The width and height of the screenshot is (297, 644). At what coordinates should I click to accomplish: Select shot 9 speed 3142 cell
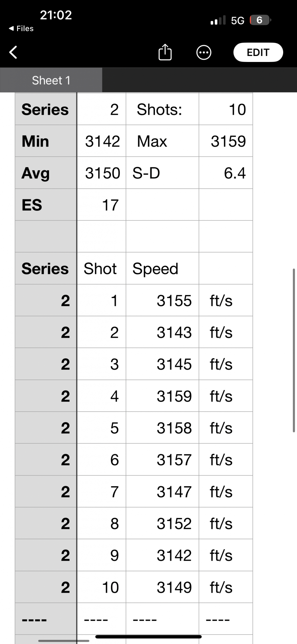pos(162,555)
